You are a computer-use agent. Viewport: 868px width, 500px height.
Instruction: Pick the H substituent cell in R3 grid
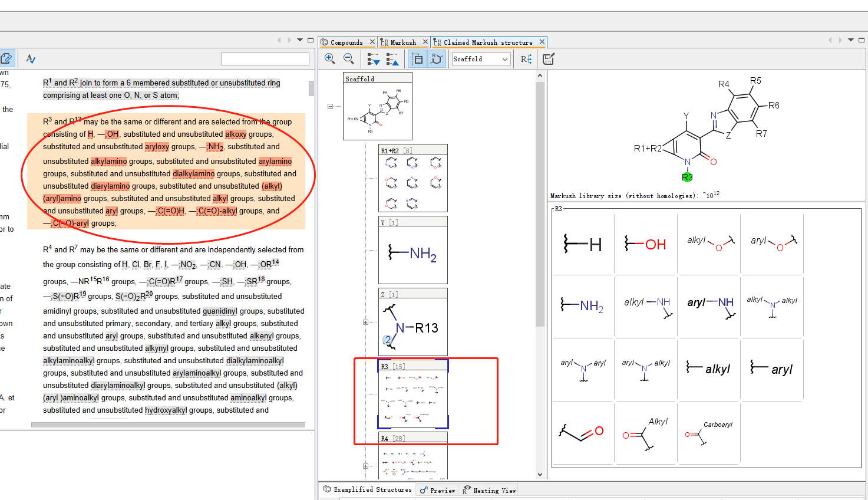[583, 244]
